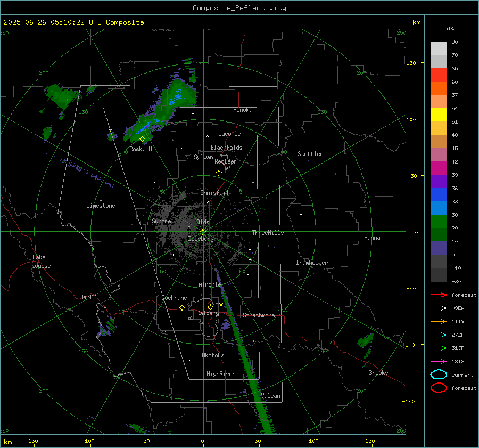Click the Innisfail city label
479x448 pixels.
[215, 193]
